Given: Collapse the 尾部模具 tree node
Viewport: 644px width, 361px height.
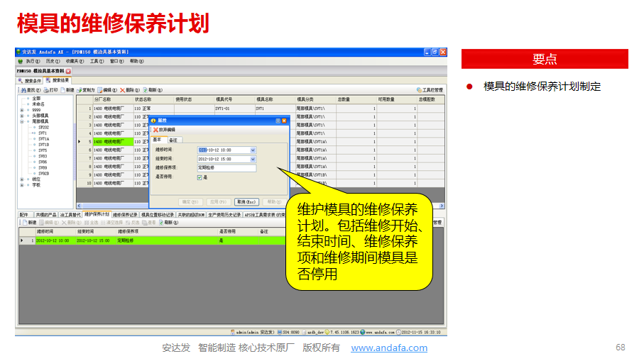Looking at the screenshot, I should [x=22, y=121].
